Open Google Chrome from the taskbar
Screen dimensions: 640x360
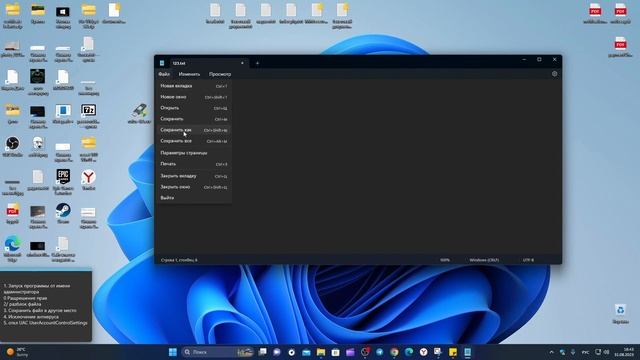(x=394, y=352)
